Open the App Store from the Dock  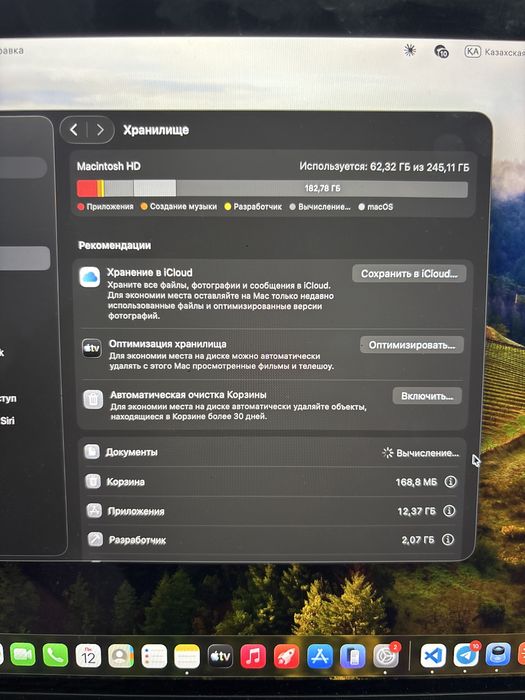tap(320, 656)
